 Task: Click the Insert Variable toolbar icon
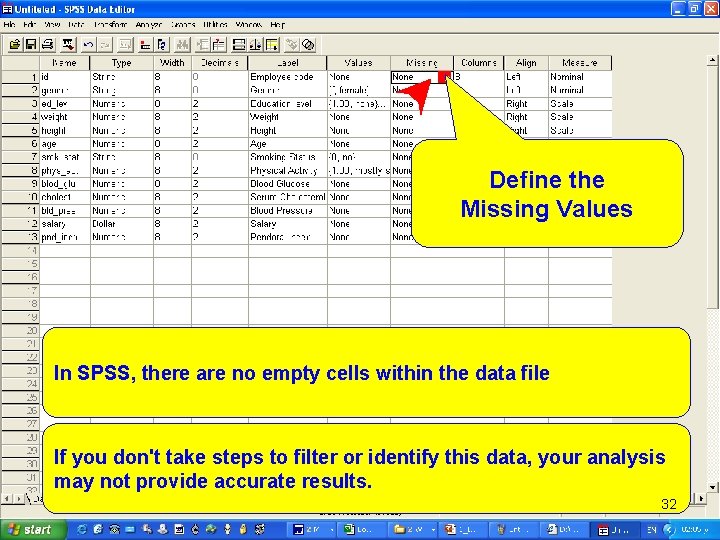219,45
